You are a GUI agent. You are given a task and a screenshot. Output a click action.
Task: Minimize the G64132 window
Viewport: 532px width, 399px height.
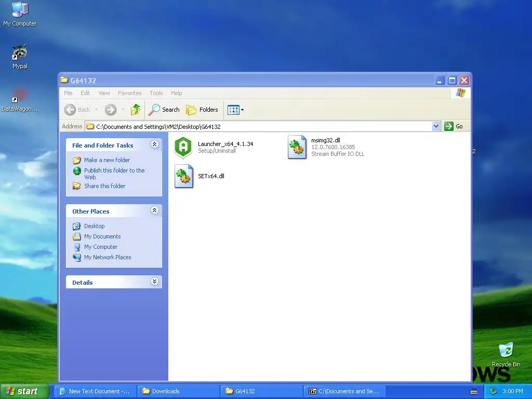point(440,81)
